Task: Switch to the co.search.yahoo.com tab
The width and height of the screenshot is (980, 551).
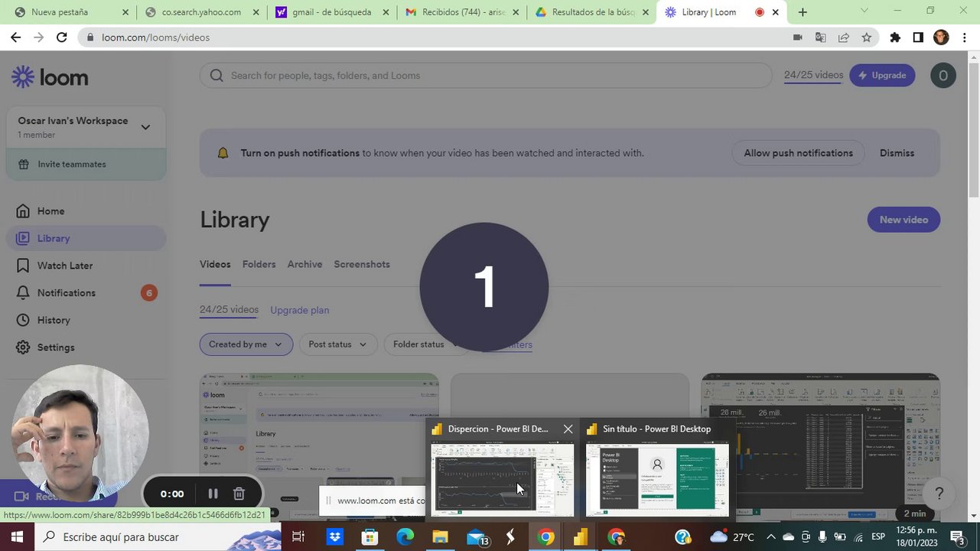Action: click(x=201, y=12)
